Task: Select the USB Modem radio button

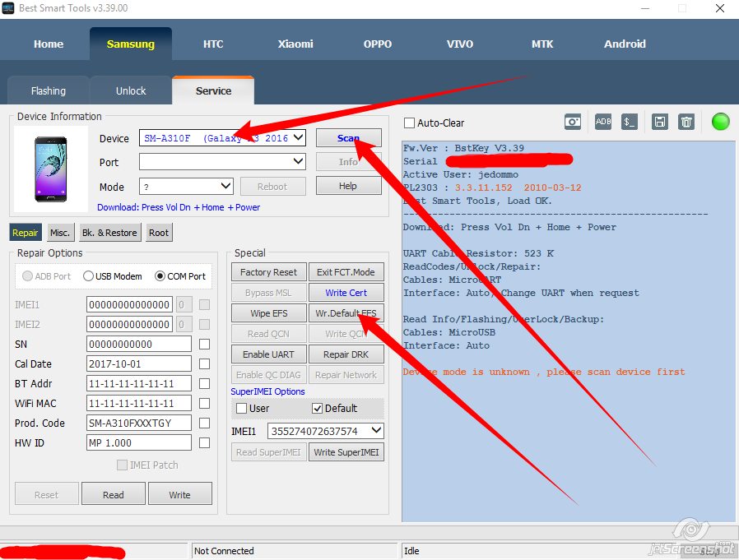Action: 88,276
